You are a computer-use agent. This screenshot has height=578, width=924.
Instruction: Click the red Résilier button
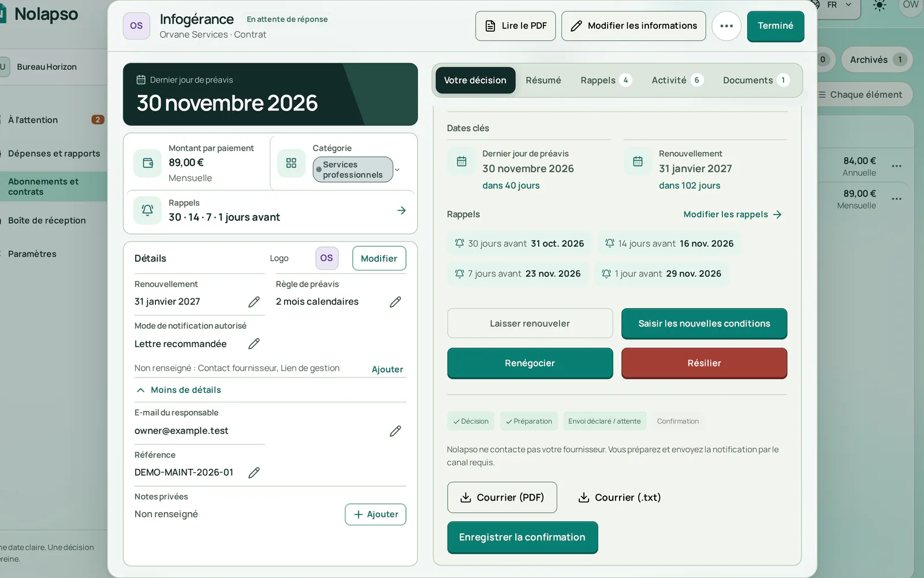tap(704, 363)
